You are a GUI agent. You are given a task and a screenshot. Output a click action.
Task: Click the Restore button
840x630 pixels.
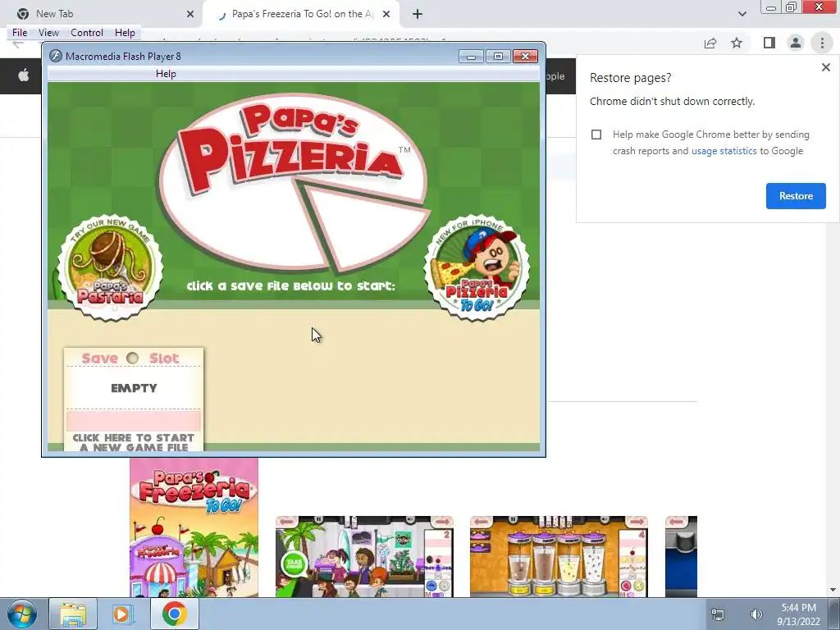point(796,196)
